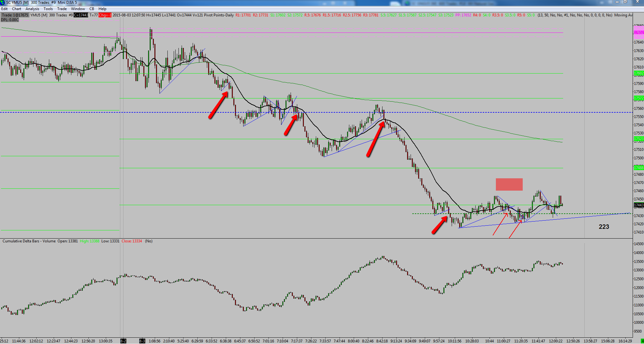Click the 12:00:22 time label
The height and width of the screenshot is (344, 644).
coord(556,341)
